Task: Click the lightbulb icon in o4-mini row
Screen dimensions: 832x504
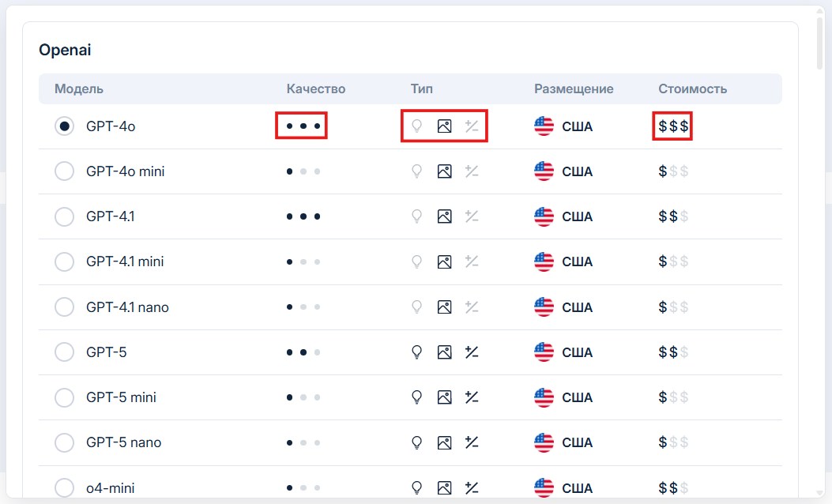Action: click(417, 487)
